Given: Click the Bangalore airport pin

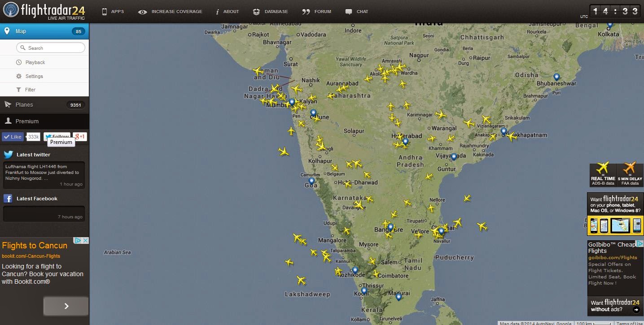Looking at the screenshot, I should (390, 228).
